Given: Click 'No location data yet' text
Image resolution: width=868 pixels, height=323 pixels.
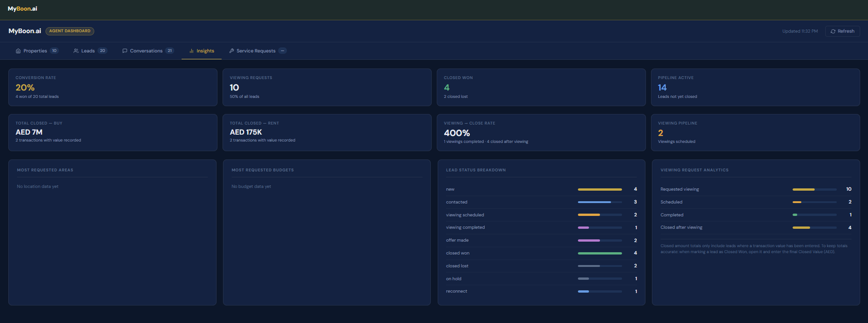Looking at the screenshot, I should pyautogui.click(x=37, y=186).
